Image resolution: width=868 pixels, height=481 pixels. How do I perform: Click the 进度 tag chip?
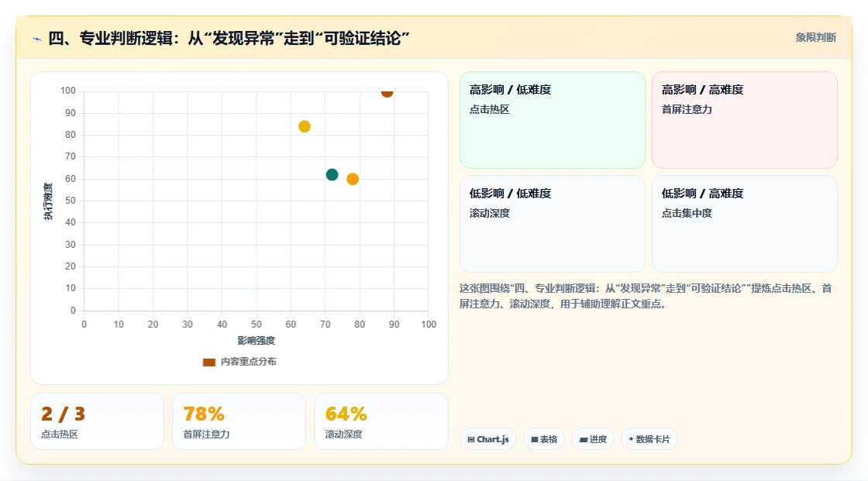[593, 439]
